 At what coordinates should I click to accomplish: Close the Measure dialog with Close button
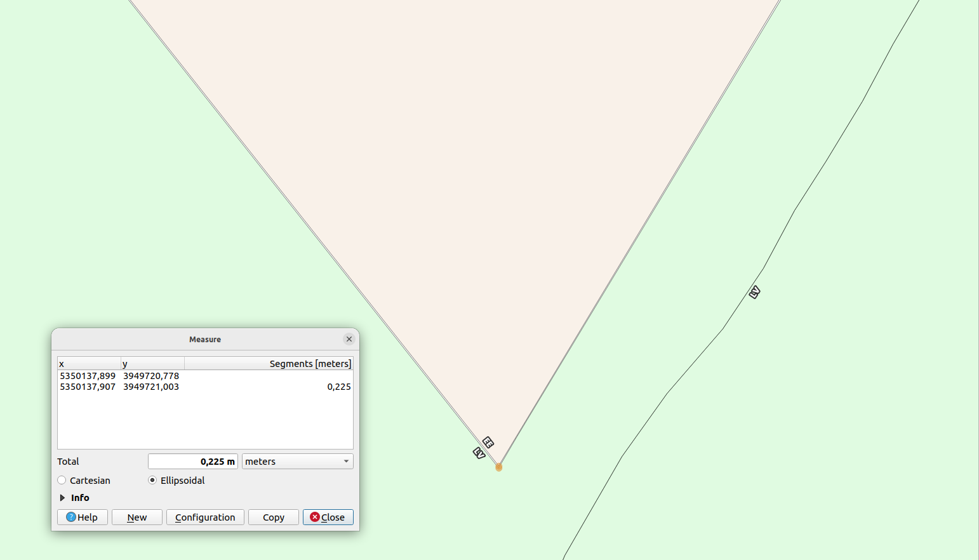point(328,517)
